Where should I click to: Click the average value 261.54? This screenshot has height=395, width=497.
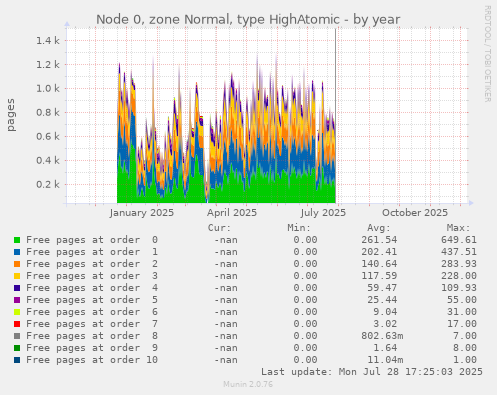pyautogui.click(x=379, y=240)
